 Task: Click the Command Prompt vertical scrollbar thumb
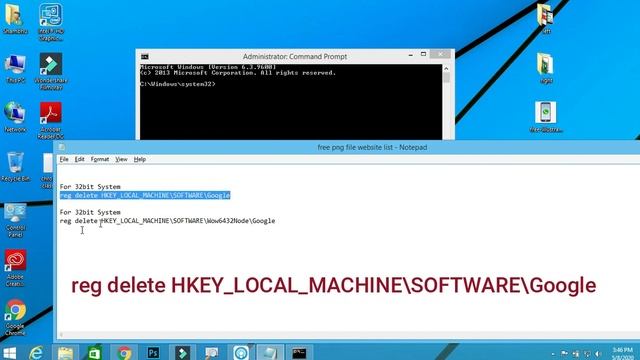[x=446, y=78]
